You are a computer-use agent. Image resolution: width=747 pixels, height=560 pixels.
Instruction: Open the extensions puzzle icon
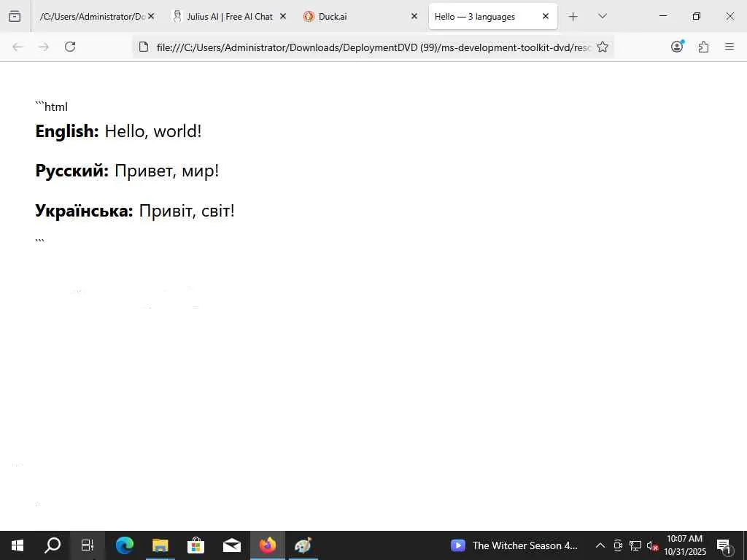point(704,47)
